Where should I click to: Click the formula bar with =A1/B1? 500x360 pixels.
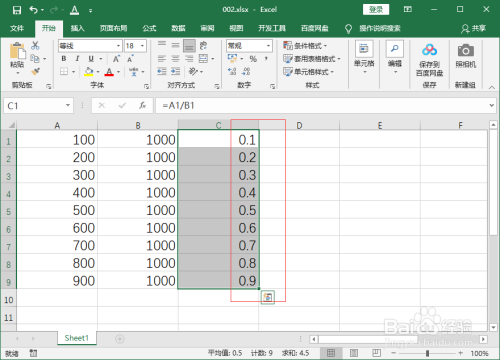click(325, 106)
